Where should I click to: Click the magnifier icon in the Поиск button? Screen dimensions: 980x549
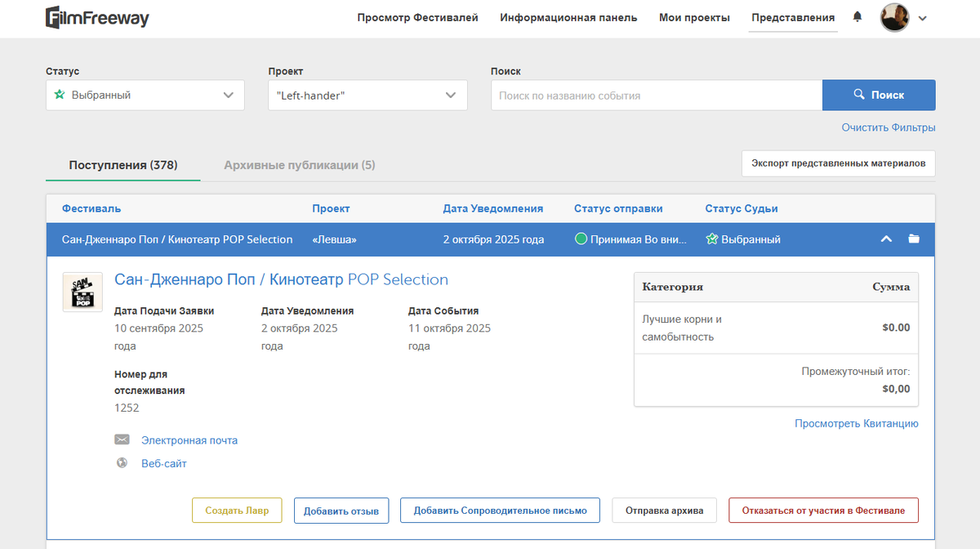tap(859, 95)
